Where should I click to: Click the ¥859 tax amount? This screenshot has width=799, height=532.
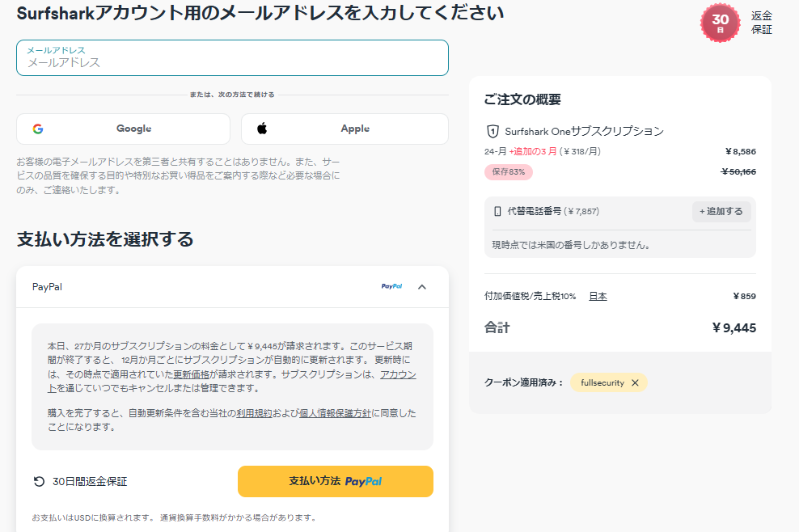point(744,296)
